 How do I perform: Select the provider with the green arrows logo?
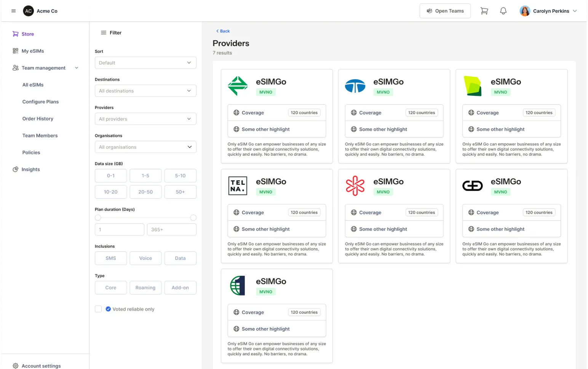pyautogui.click(x=238, y=86)
